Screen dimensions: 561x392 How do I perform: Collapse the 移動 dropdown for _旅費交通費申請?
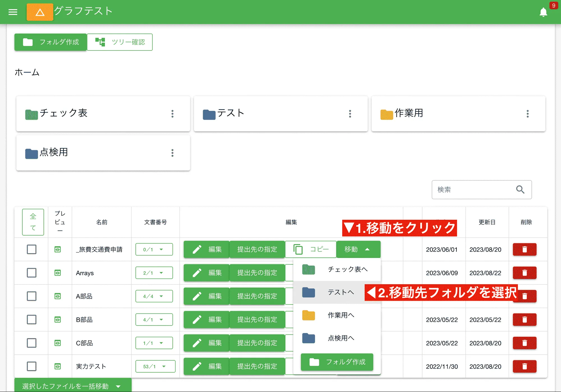[358, 249]
